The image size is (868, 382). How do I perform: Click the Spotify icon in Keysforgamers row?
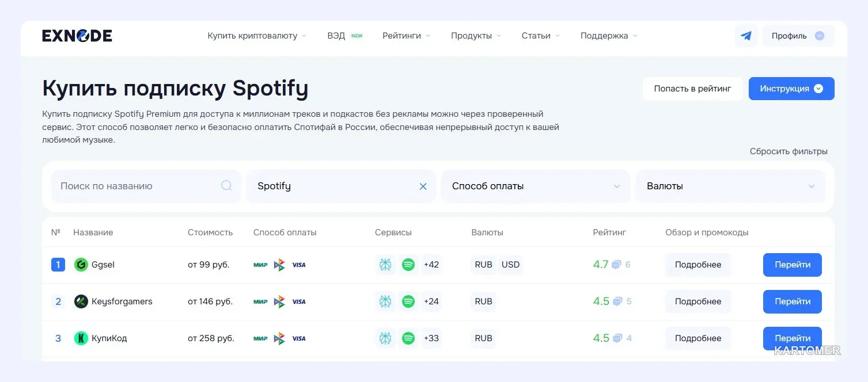tap(408, 301)
